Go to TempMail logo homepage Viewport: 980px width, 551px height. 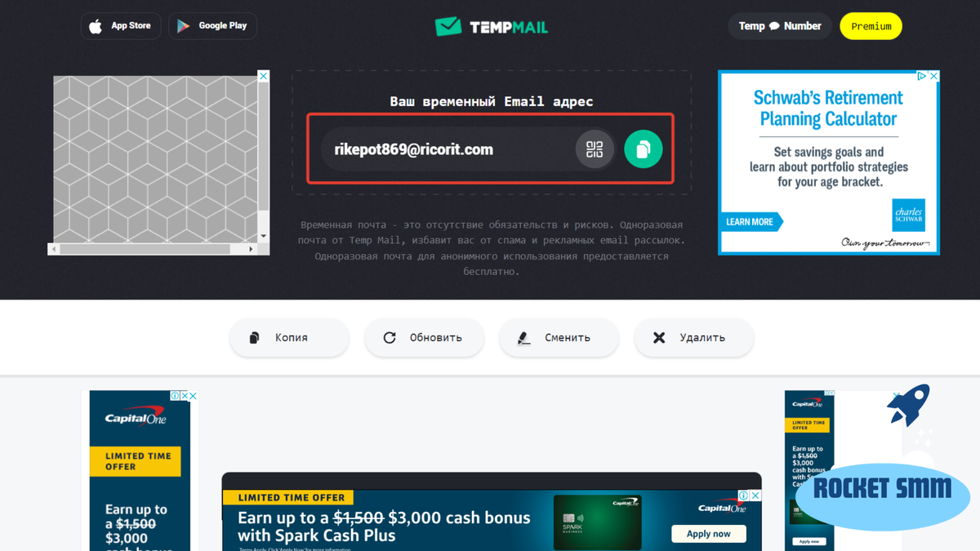click(491, 27)
